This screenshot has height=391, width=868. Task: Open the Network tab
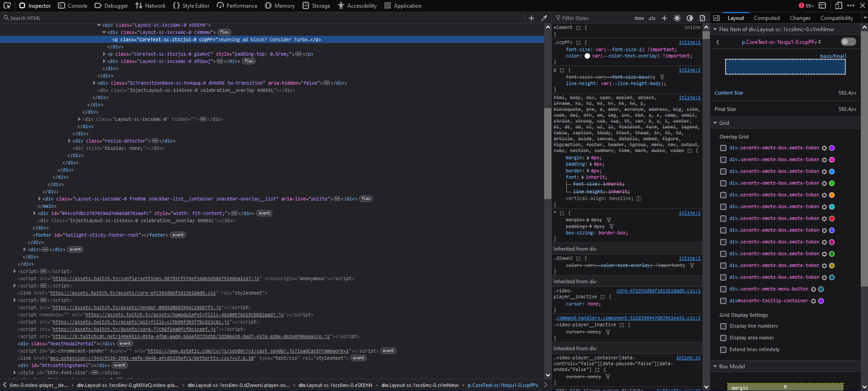tap(151, 5)
